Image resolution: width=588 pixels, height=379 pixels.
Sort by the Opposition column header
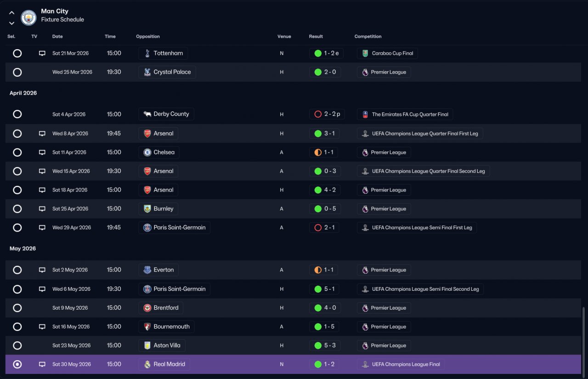tap(148, 36)
